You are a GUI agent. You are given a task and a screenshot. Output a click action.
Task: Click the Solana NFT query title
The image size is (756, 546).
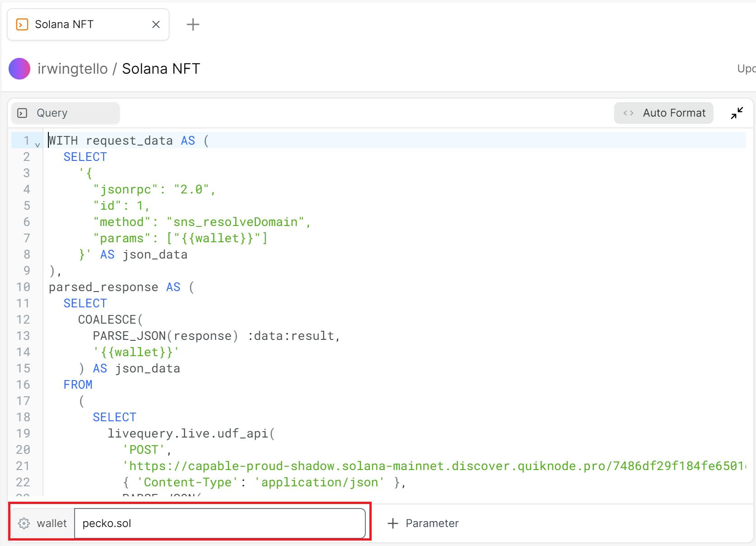click(x=161, y=69)
